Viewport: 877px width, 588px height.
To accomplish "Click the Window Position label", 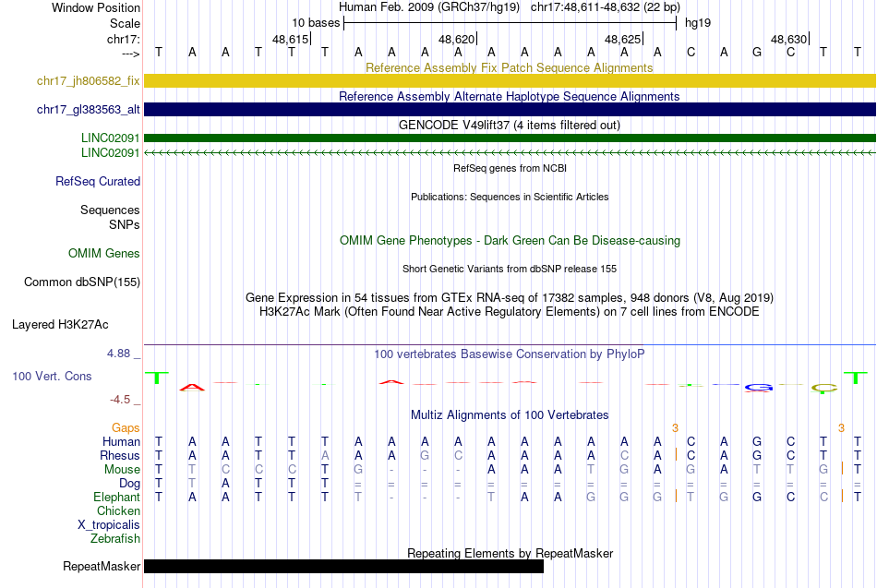I will click(x=96, y=7).
